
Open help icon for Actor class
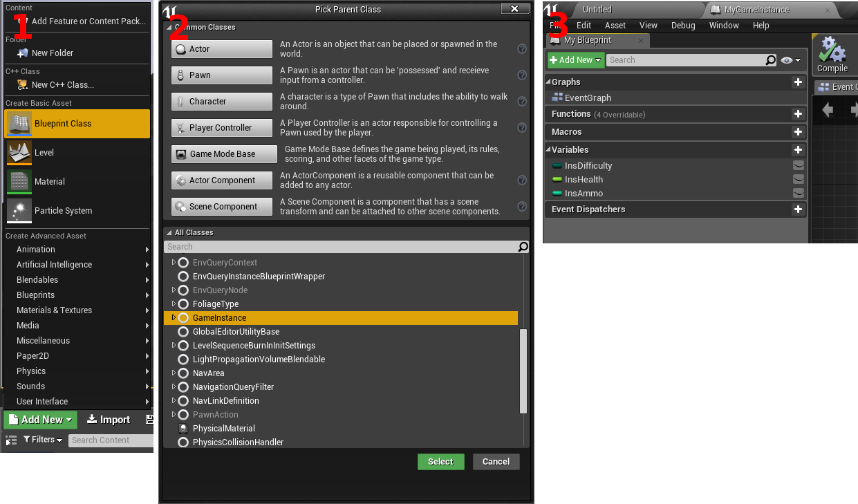(x=522, y=49)
